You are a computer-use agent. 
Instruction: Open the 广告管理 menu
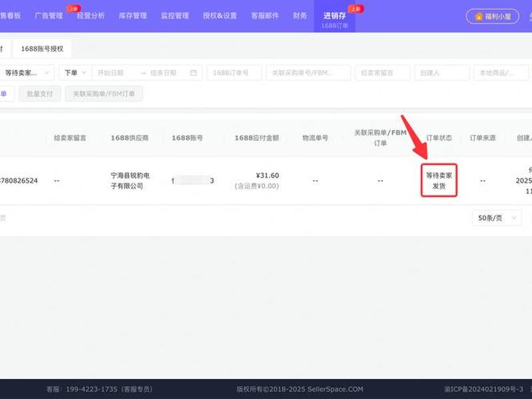pyautogui.click(x=49, y=15)
